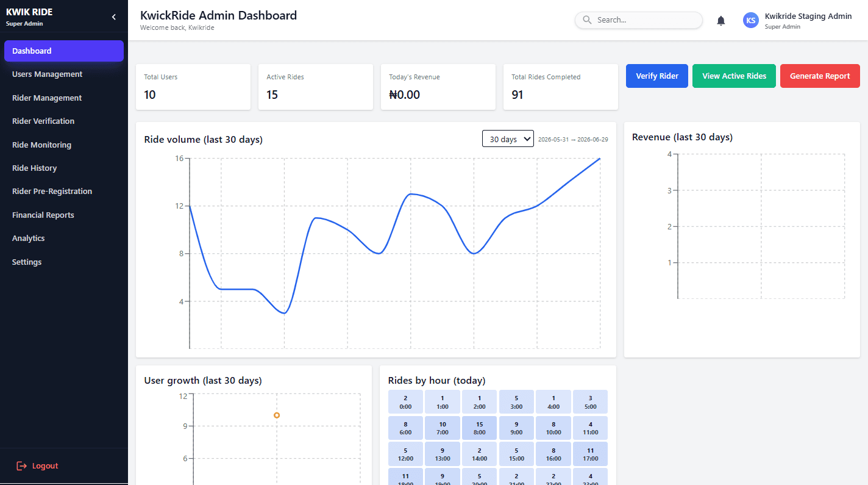Open the Kwikride Staging Admin profile name

[808, 16]
